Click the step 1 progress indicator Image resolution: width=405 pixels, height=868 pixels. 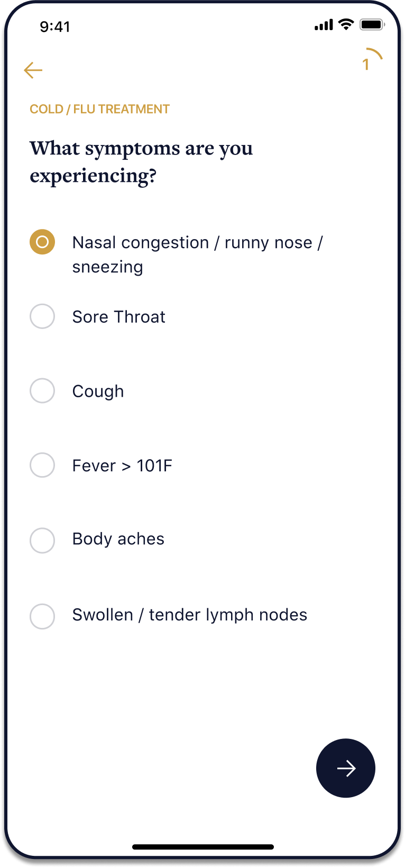click(370, 61)
